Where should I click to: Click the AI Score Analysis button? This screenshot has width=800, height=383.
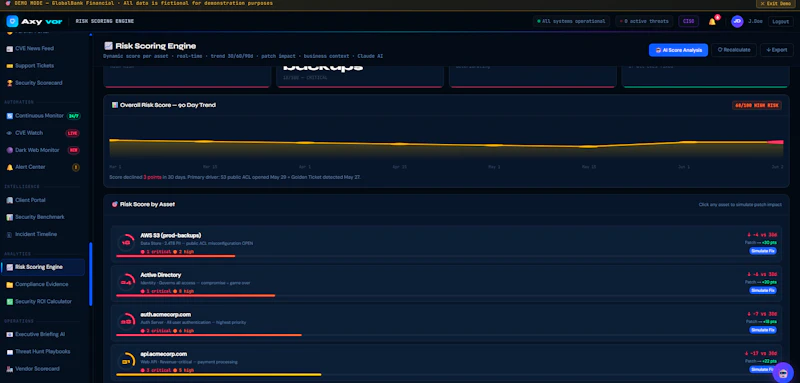678,50
